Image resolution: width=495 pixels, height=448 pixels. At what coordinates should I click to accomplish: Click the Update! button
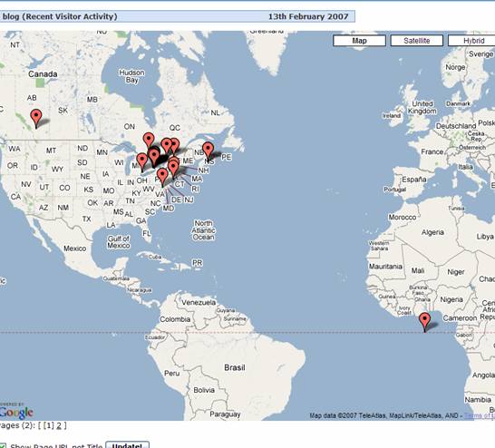pyautogui.click(x=127, y=445)
